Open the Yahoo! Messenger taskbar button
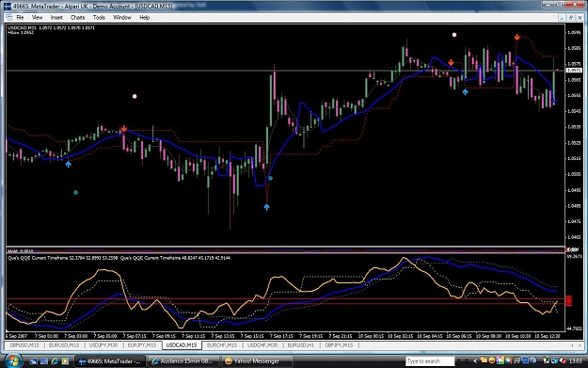 (256, 361)
